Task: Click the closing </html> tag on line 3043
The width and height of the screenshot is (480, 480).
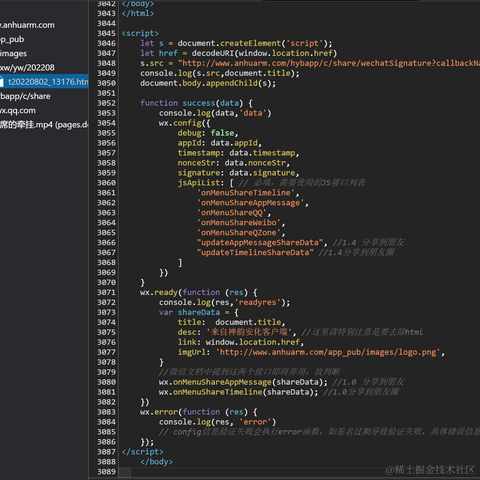Action: click(x=138, y=13)
